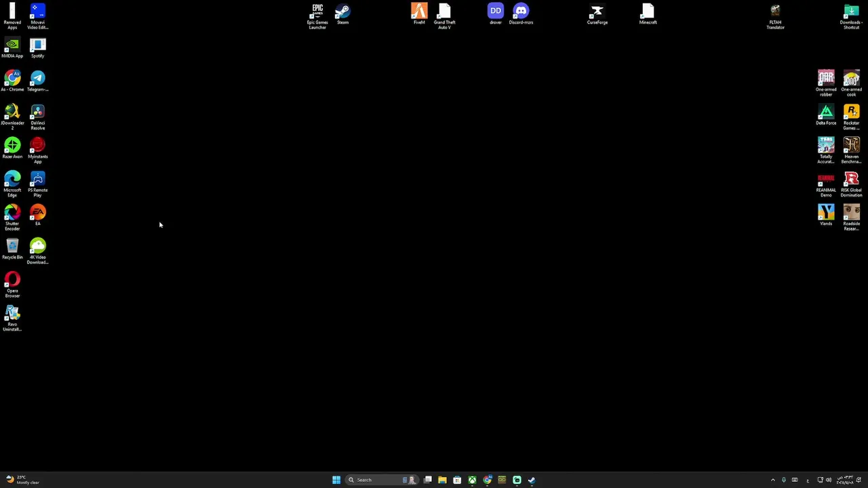Select the Totally Accurate game icon
This screenshot has height=488, width=868.
coord(826,150)
